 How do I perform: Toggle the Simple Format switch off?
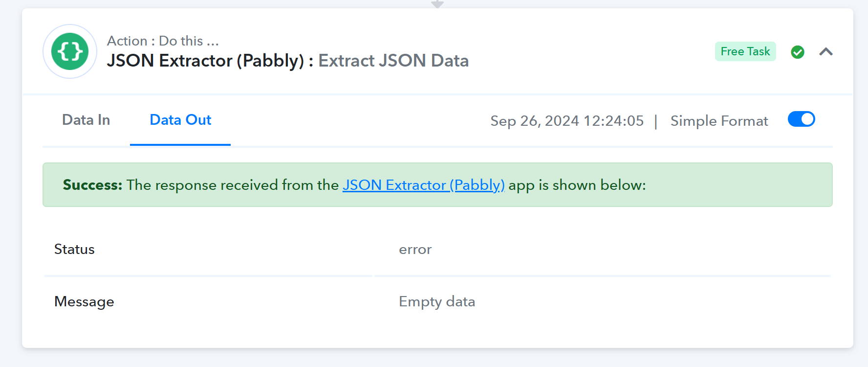pos(802,119)
